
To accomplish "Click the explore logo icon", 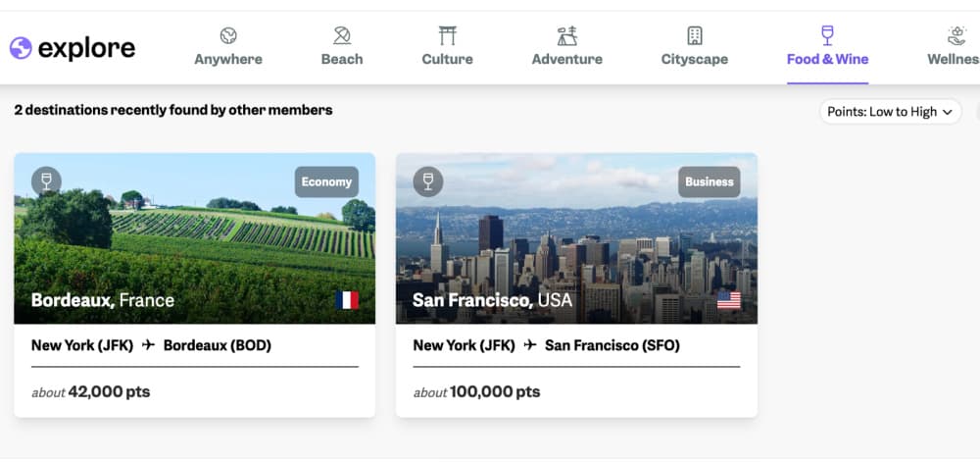I will click(x=21, y=48).
